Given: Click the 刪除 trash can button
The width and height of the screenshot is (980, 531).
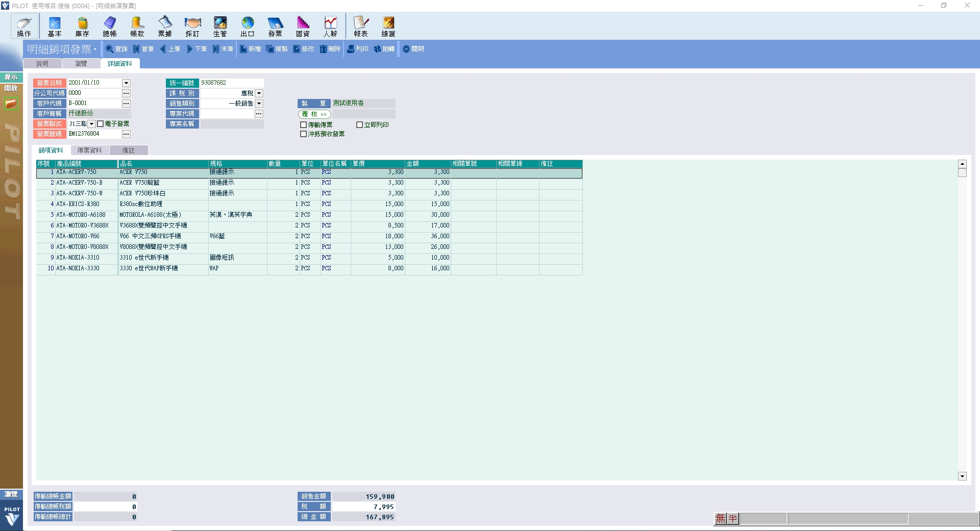Looking at the screenshot, I should [x=330, y=49].
